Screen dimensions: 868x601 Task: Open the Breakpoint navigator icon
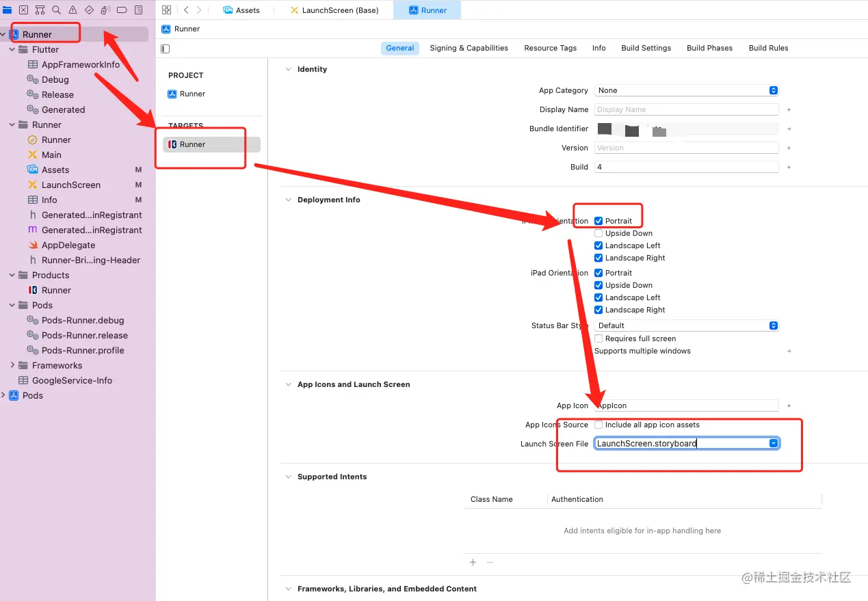coord(122,10)
